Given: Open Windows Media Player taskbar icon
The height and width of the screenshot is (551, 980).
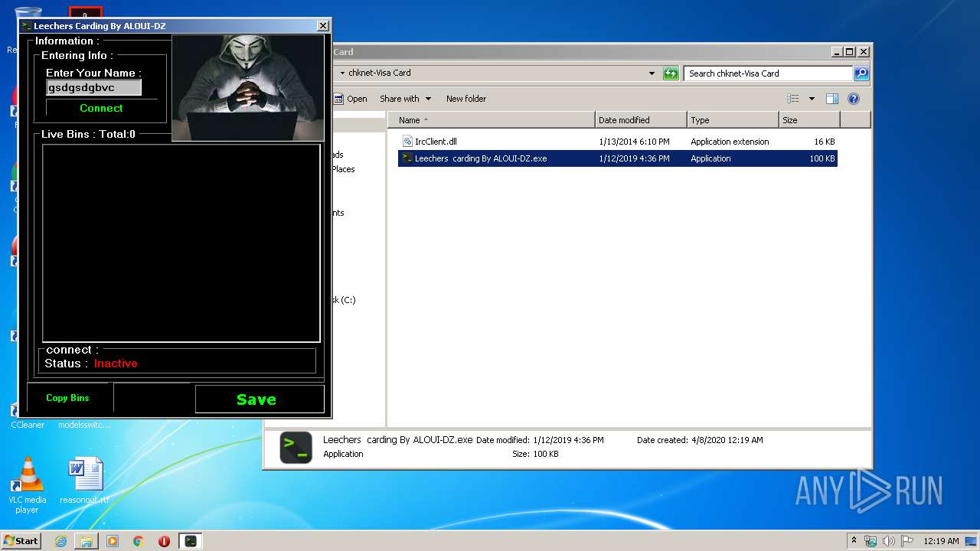Looking at the screenshot, I should click(113, 541).
